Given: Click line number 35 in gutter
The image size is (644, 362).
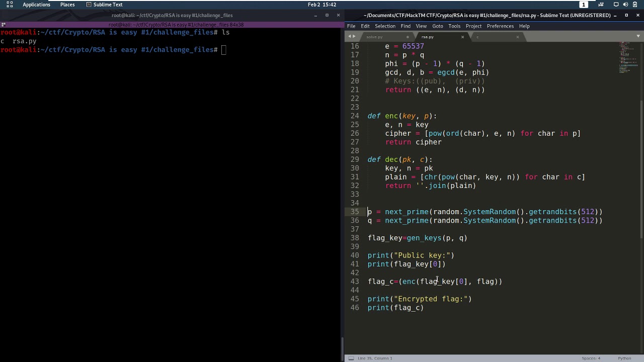Looking at the screenshot, I should 355,212.
